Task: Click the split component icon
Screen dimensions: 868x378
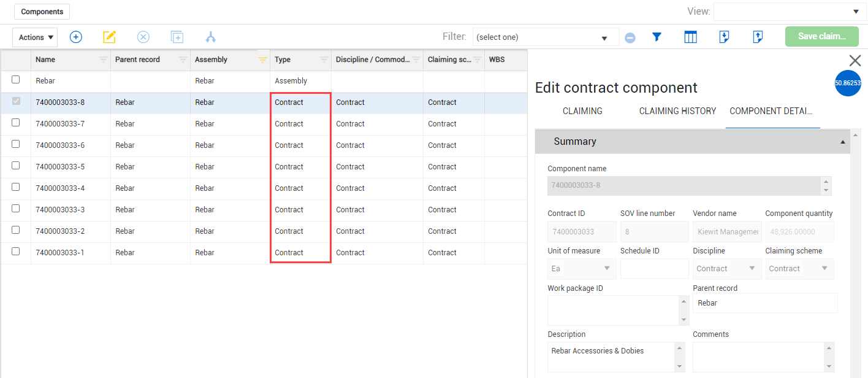Action: (211, 37)
